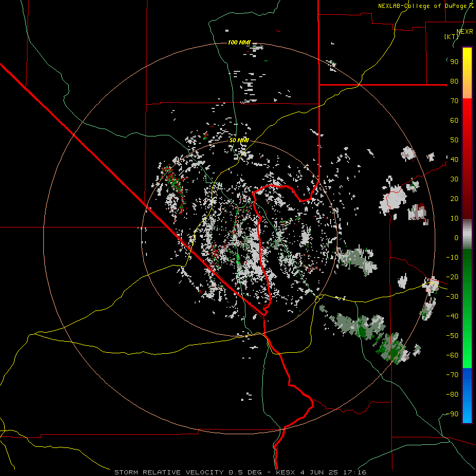The width and height of the screenshot is (476, 476).
Task: Click the KESX radar site identifier
Action: (286, 472)
